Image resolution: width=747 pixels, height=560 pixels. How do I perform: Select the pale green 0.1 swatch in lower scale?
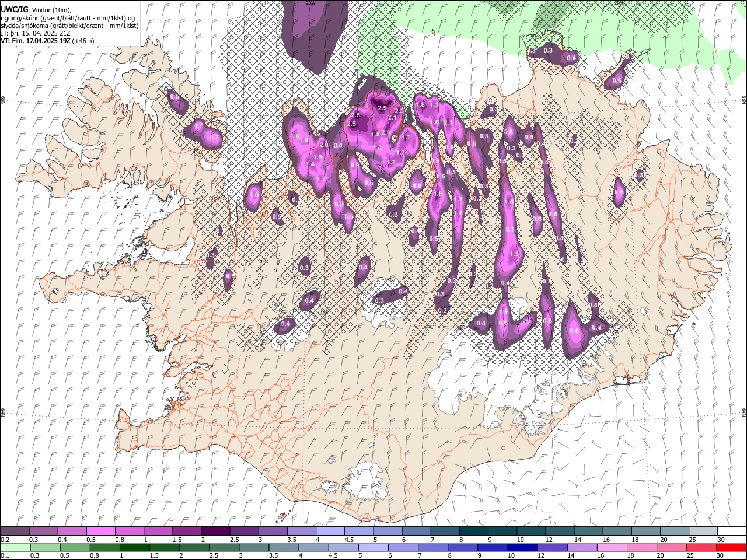click(15, 548)
